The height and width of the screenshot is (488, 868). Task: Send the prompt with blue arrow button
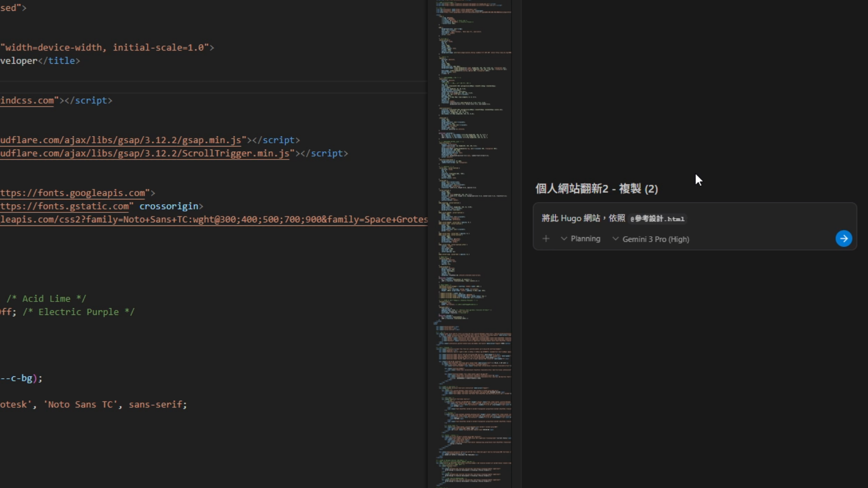(844, 239)
